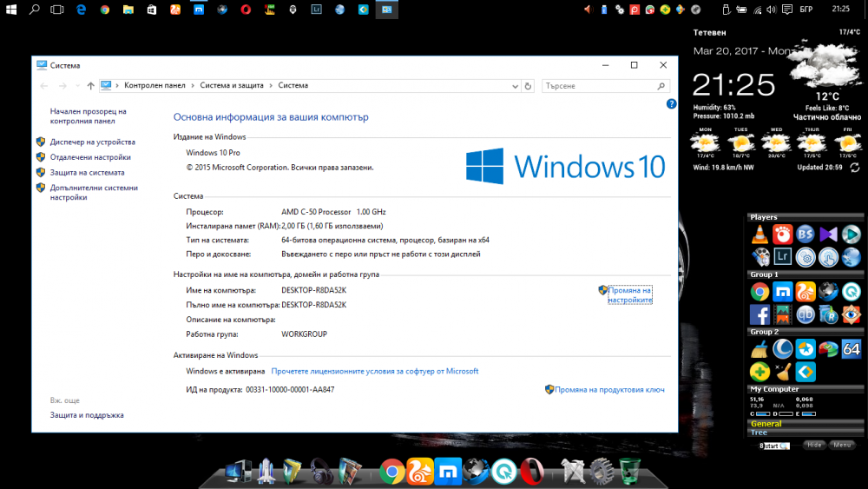Open Opera icon in the top taskbar
This screenshot has height=489, width=868.
click(246, 10)
